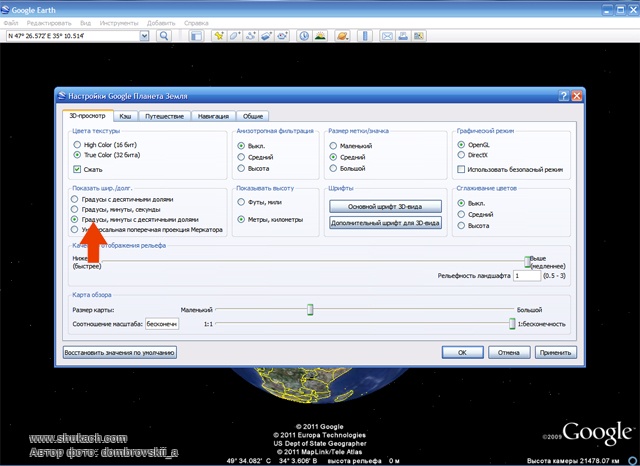Click the Add Image Overlay icon

[266, 36]
